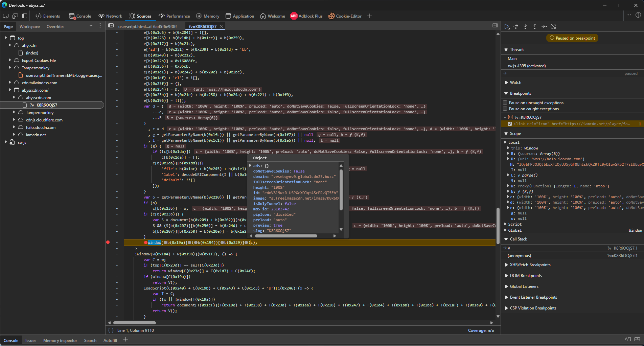Uncheck the link rel icon breakpoint checkbox
The width and height of the screenshot is (644, 346).
click(x=510, y=124)
